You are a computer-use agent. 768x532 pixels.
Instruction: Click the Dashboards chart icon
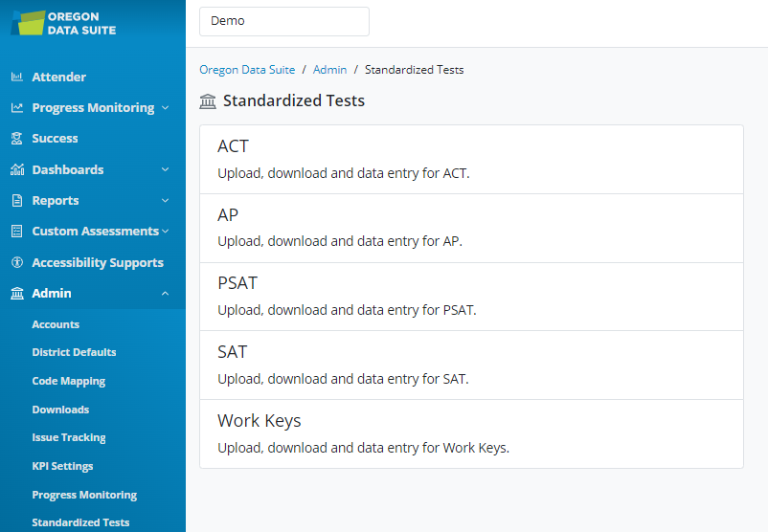tap(16, 170)
